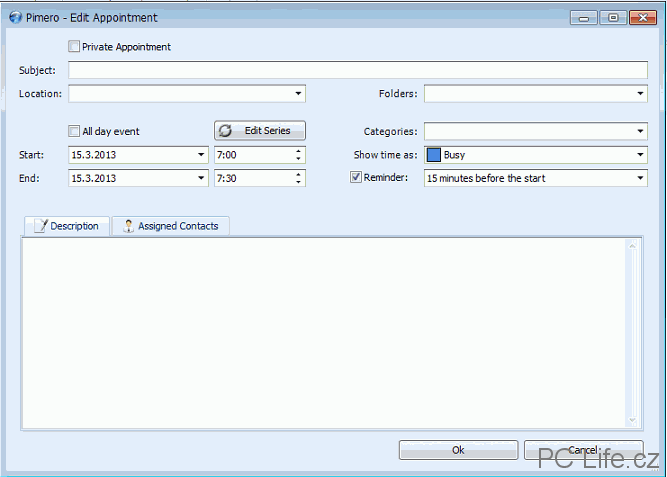This screenshot has width=667, height=477.
Task: Click the blue Busy color swatch
Action: 433,155
